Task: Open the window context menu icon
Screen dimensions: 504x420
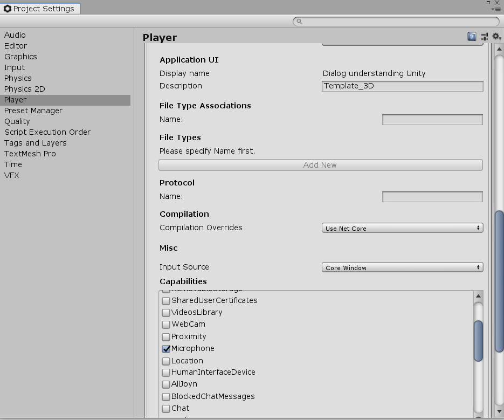Action: point(496,9)
